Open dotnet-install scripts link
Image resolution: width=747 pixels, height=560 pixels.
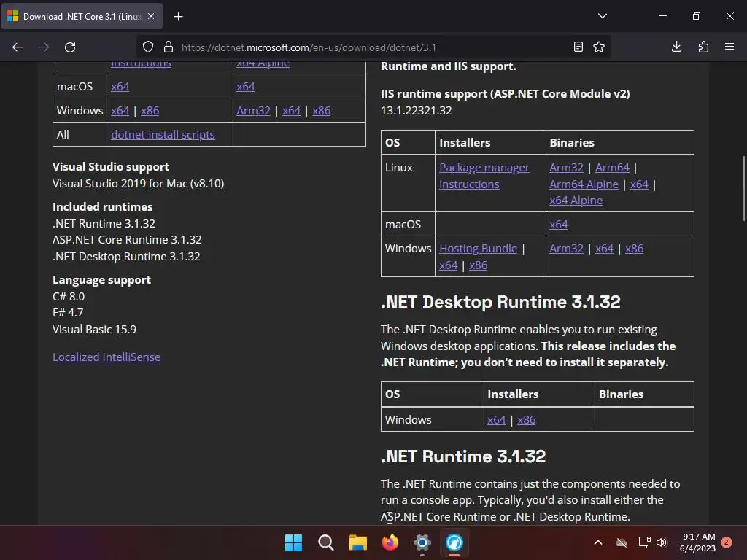click(163, 135)
